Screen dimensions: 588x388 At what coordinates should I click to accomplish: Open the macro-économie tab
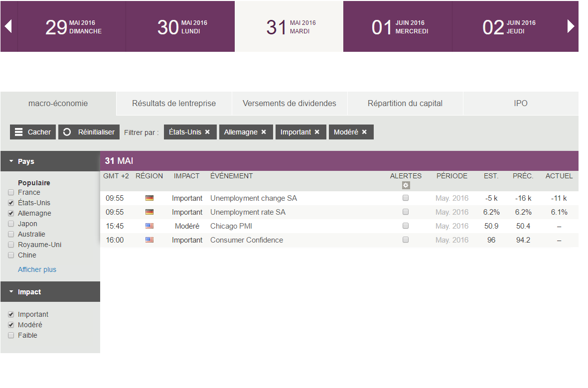58,104
